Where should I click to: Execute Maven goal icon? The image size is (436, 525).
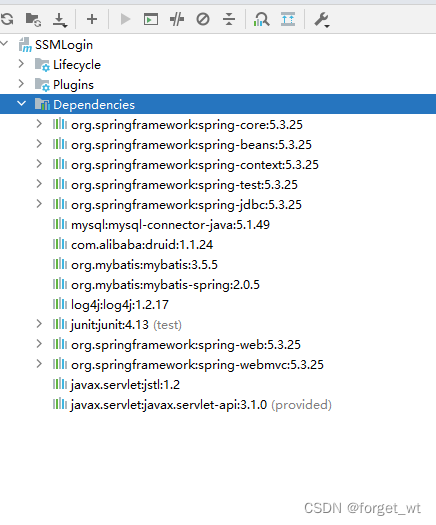click(151, 19)
